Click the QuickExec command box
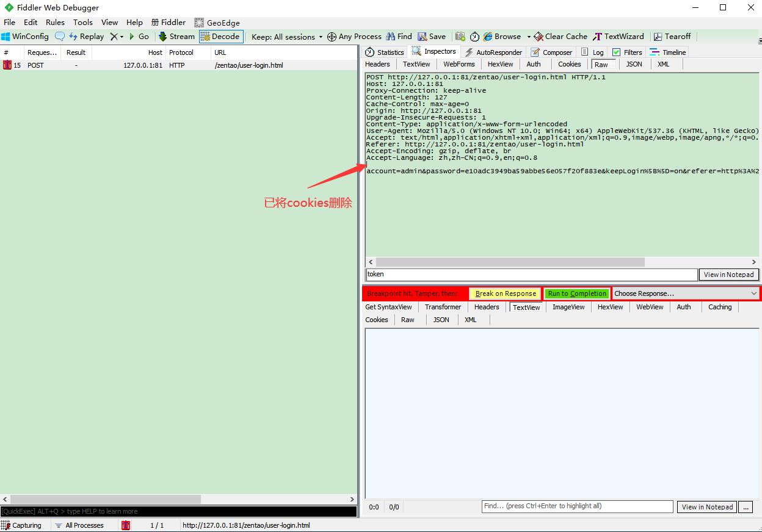Screen dimensions: 762x532 178,511
